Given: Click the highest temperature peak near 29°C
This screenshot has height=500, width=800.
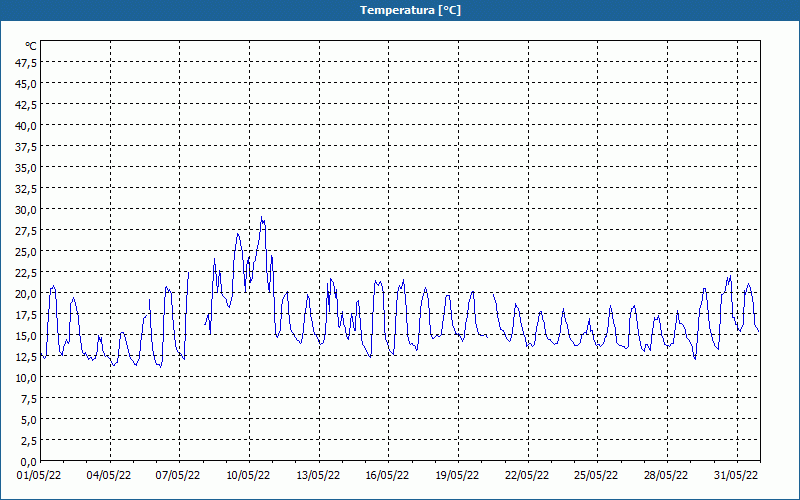Looking at the screenshot, I should coord(262,218).
